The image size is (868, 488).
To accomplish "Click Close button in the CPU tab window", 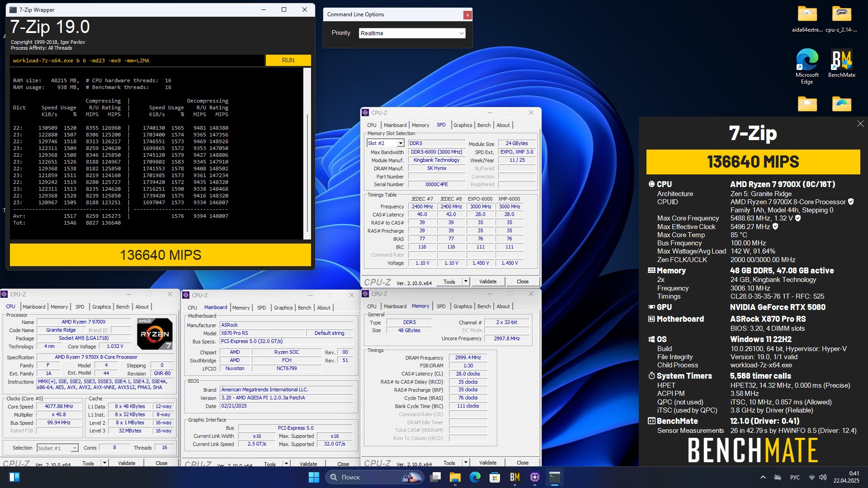I will [x=161, y=463].
